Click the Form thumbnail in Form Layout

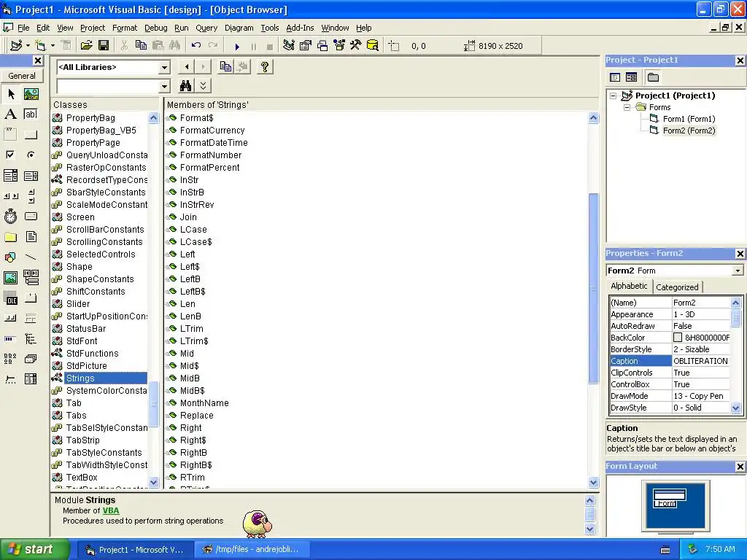[x=670, y=497]
